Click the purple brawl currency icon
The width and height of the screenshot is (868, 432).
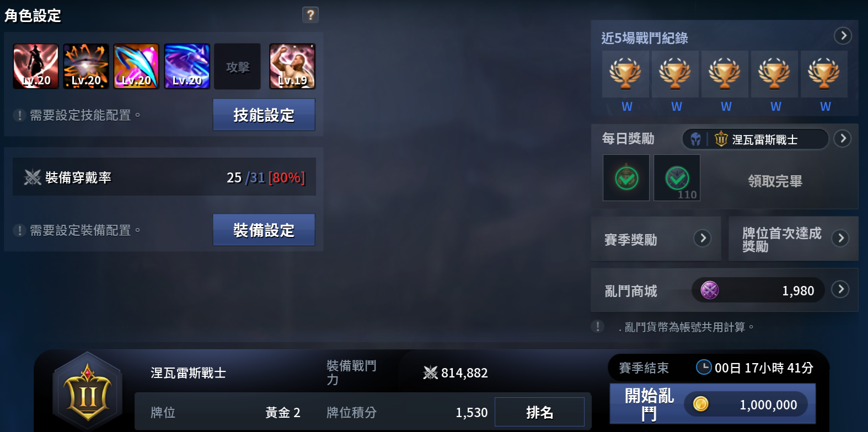[x=710, y=290]
